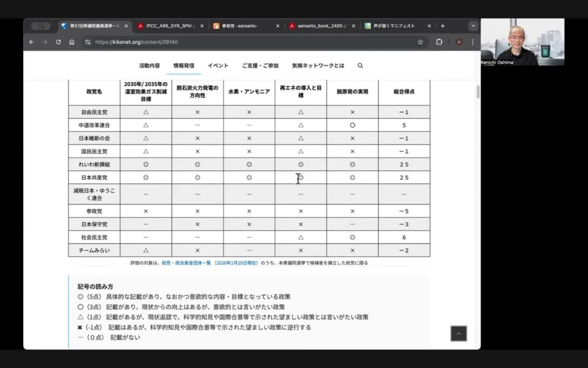This screenshot has height=368, width=588.
Task: Open the browser extensions puzzle icon
Action: pos(439,42)
